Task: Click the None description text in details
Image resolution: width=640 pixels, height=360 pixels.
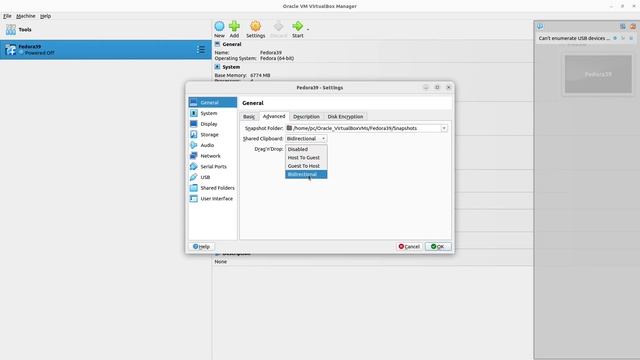Action: (x=220, y=262)
